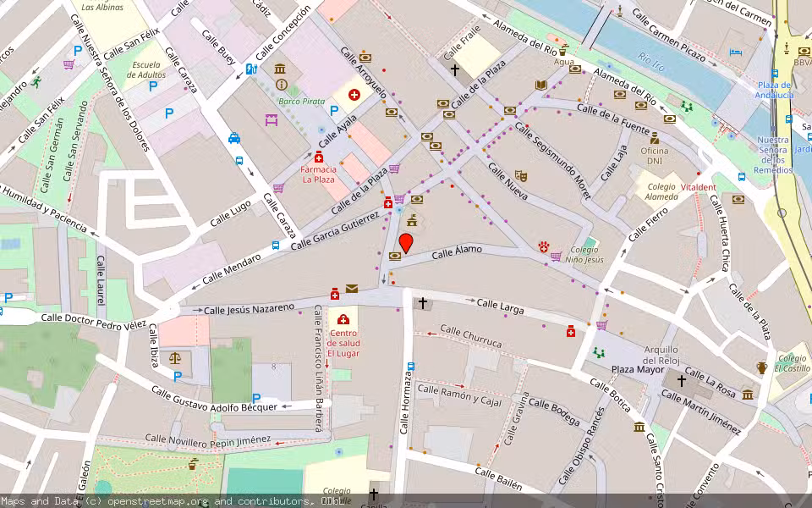
Task: Select the Oficina DNI building icon
Action: [x=654, y=137]
